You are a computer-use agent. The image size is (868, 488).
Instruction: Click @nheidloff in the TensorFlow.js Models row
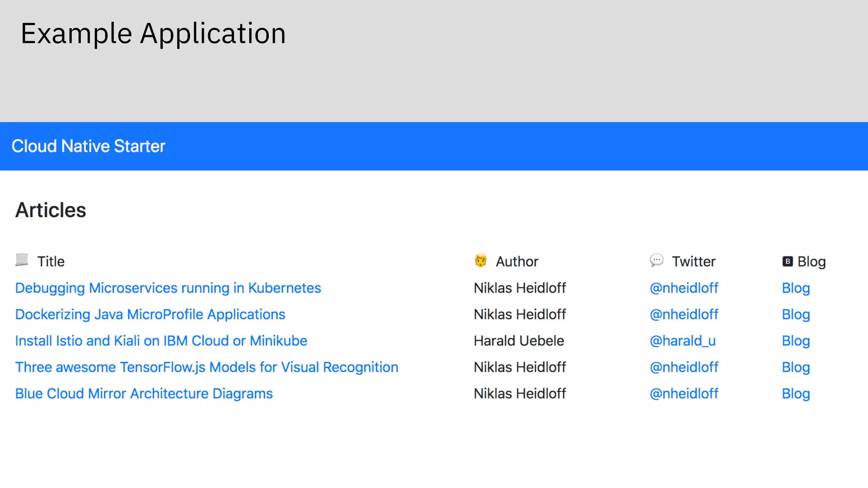(684, 367)
